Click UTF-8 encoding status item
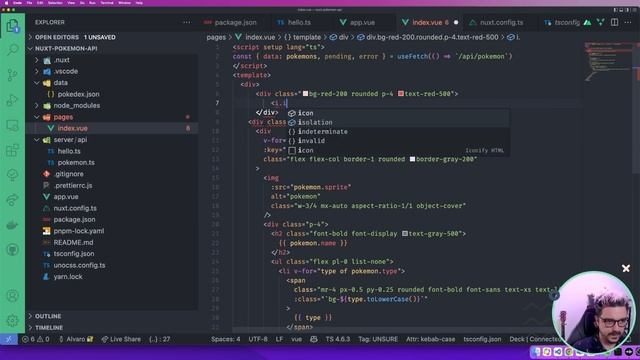This screenshot has width=640, height=360. [258, 339]
